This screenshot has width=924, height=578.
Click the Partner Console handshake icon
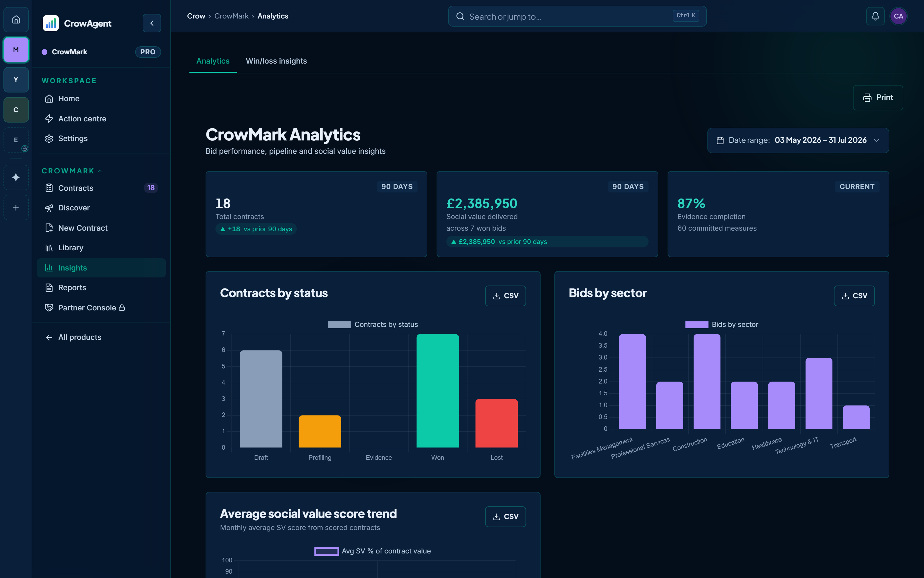click(49, 308)
